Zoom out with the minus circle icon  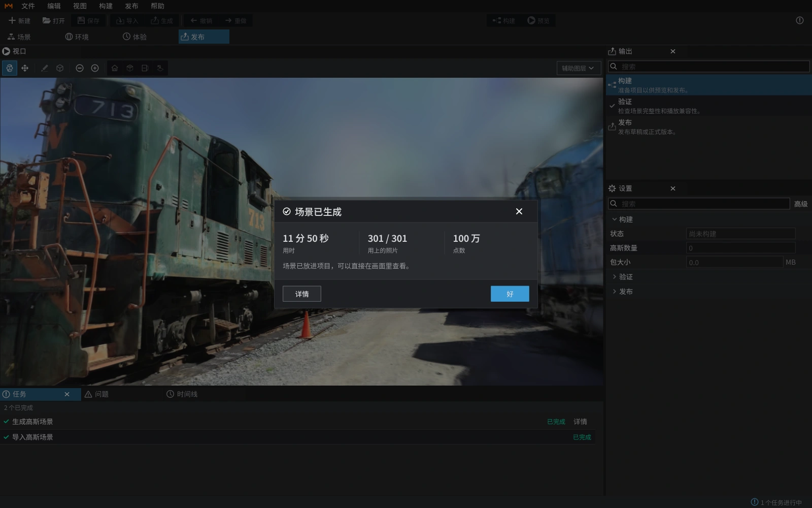(80, 68)
